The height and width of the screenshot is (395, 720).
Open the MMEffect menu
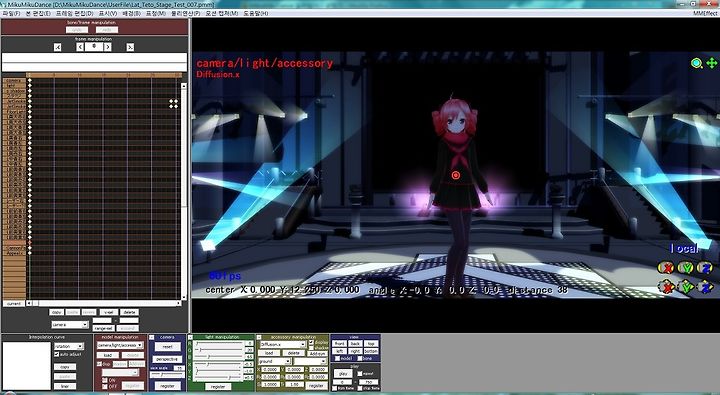[x=705, y=13]
